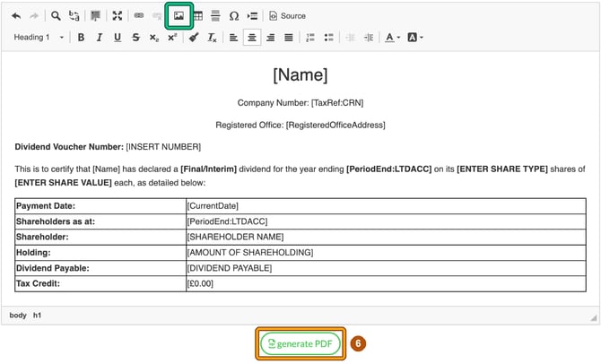Remove formatting from the selection
601x364 pixels.
212,37
